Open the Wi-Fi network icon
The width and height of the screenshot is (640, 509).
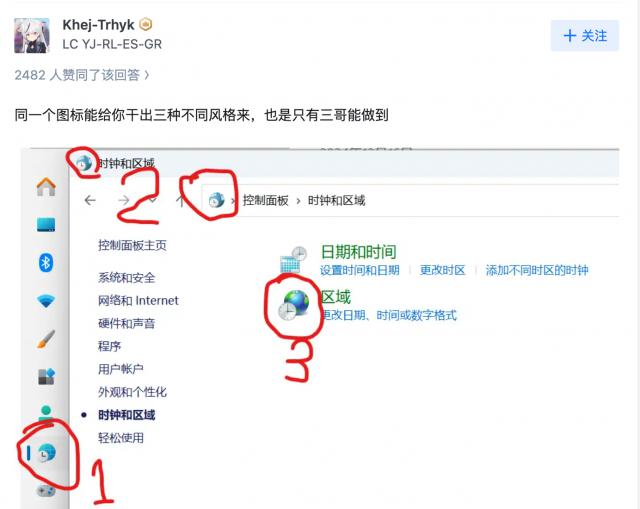[x=46, y=301]
